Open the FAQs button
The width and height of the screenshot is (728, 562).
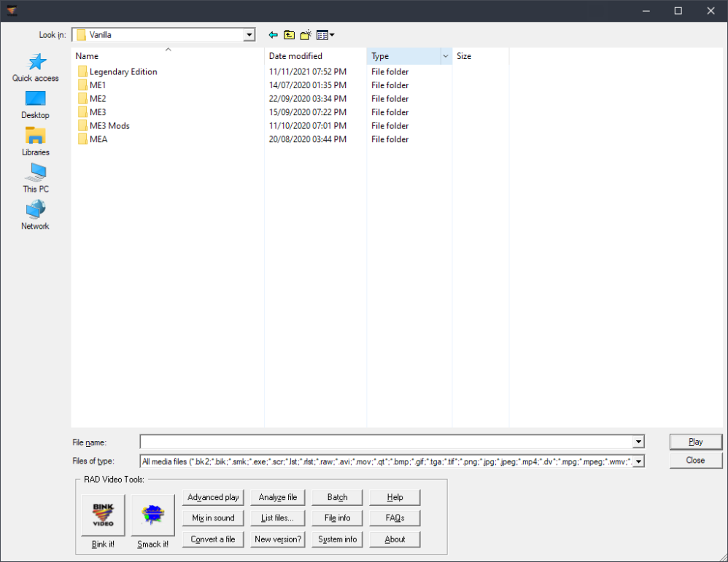click(395, 518)
